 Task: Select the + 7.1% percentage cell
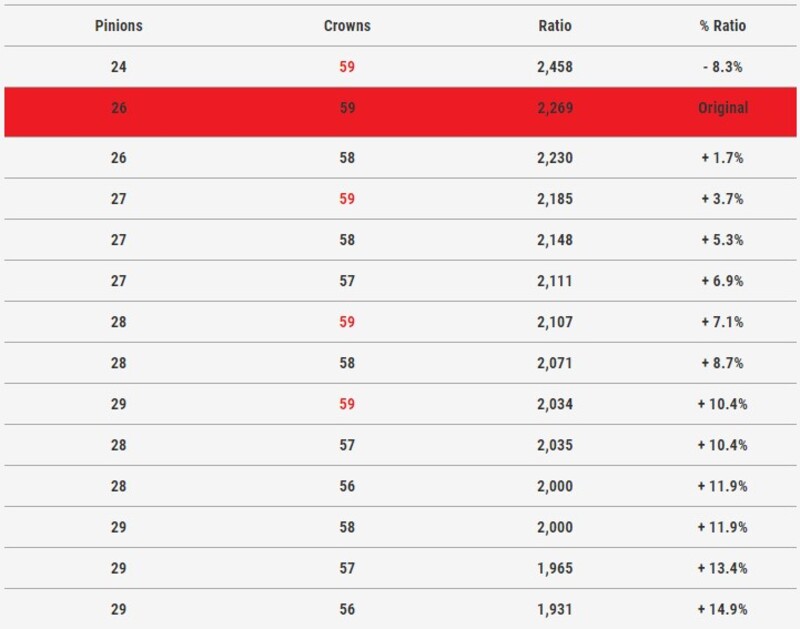point(722,322)
